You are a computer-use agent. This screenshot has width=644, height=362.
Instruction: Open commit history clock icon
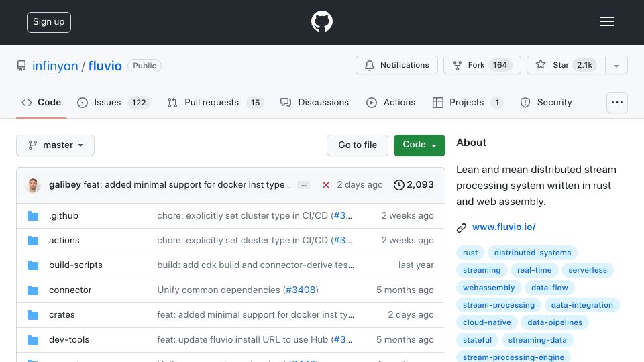(x=398, y=185)
